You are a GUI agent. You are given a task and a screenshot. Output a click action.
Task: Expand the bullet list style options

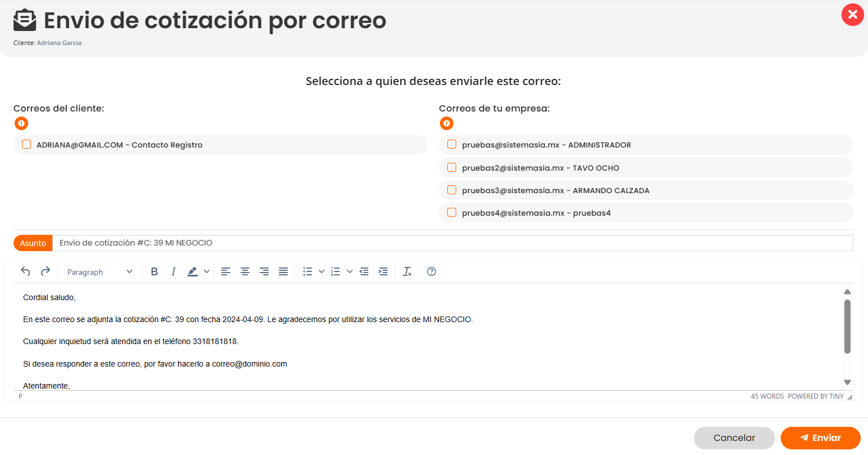[x=322, y=271]
